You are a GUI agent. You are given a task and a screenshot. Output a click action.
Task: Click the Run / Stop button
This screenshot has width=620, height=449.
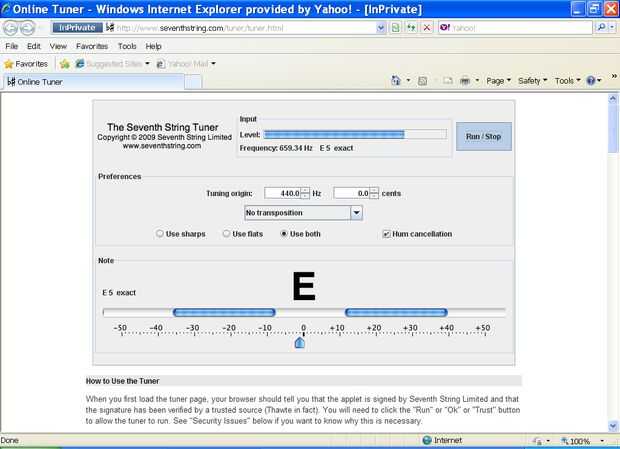click(x=484, y=136)
